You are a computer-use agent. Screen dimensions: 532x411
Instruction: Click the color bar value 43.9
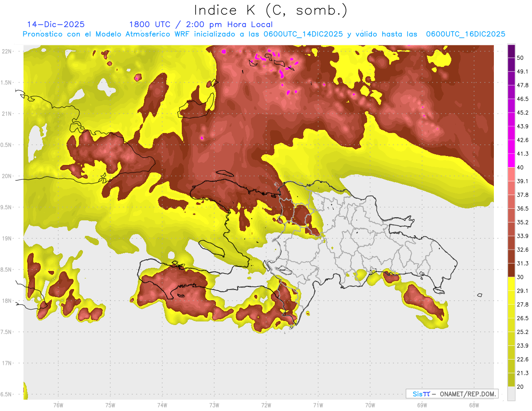pos(523,126)
